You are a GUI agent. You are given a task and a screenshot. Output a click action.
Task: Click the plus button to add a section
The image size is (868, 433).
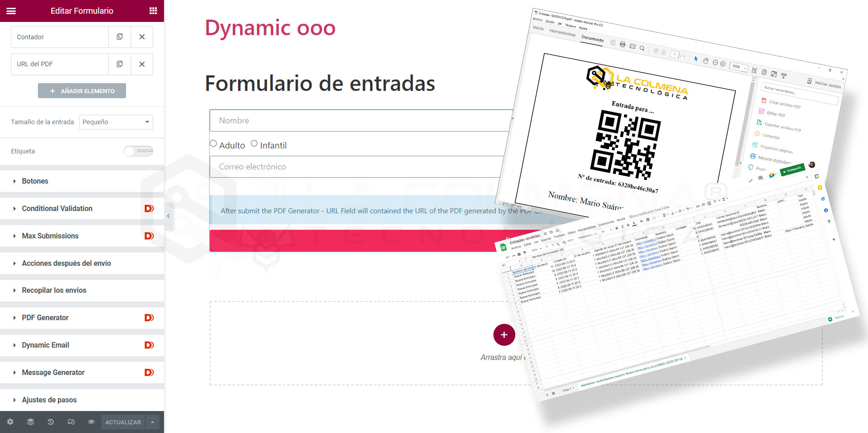click(x=504, y=335)
